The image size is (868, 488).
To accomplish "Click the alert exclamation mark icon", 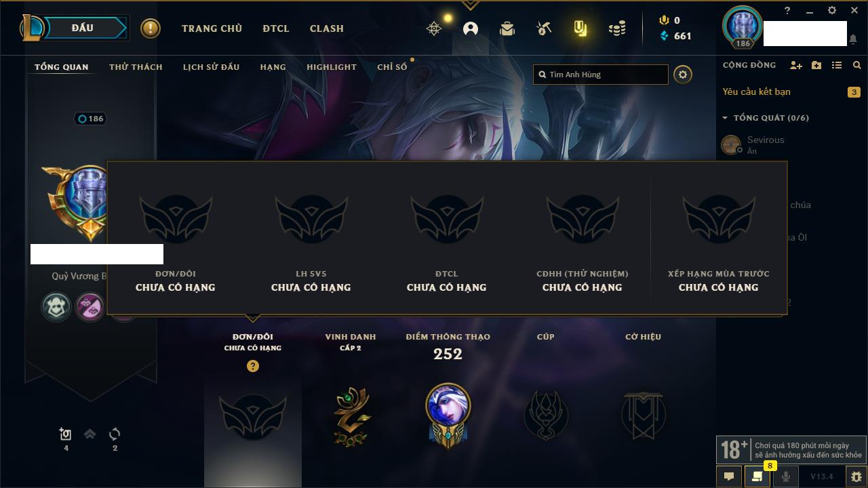I will (151, 28).
